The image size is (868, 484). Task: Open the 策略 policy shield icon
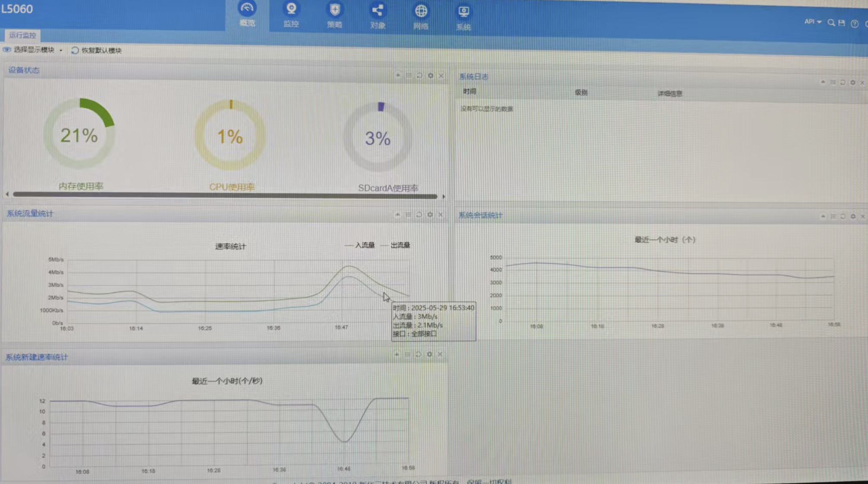click(x=335, y=10)
